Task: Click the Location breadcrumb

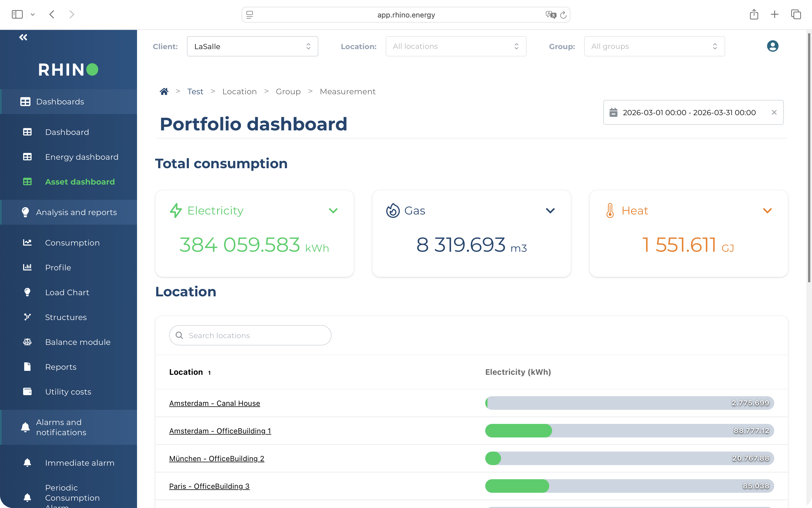Action: [x=240, y=91]
